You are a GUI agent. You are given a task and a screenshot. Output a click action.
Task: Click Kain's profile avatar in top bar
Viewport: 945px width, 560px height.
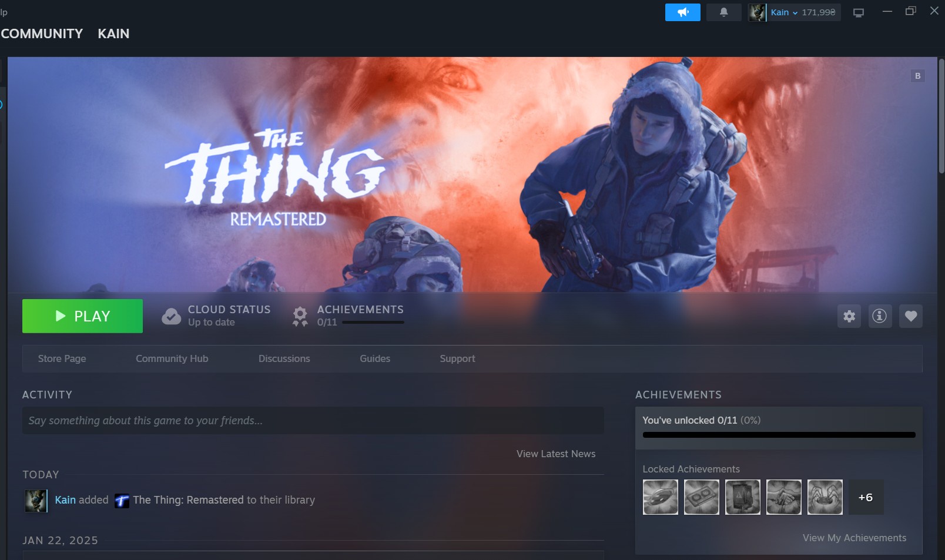[x=757, y=12]
